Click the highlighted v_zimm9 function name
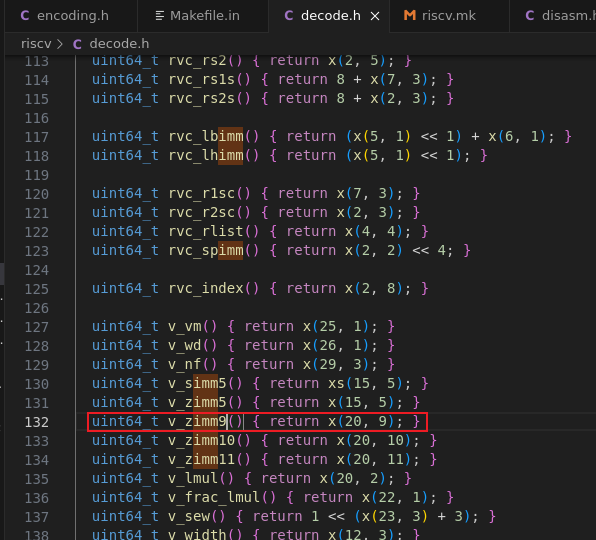This screenshot has height=540, width=596. click(198, 421)
